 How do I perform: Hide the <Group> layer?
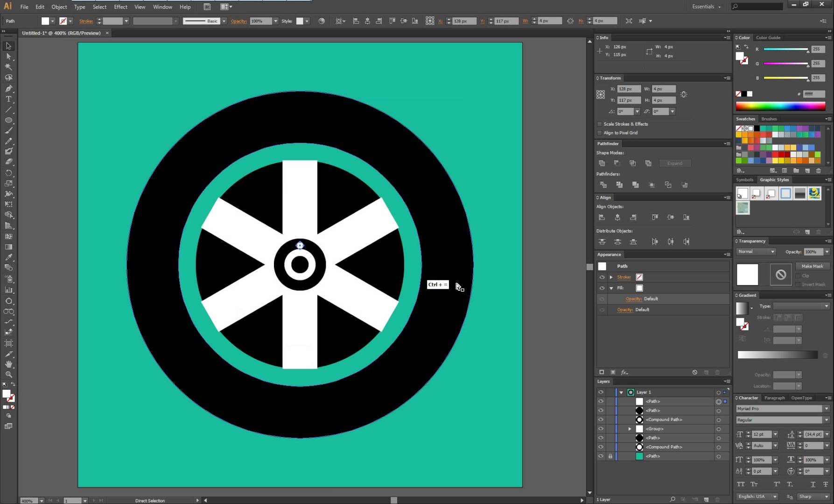click(601, 428)
